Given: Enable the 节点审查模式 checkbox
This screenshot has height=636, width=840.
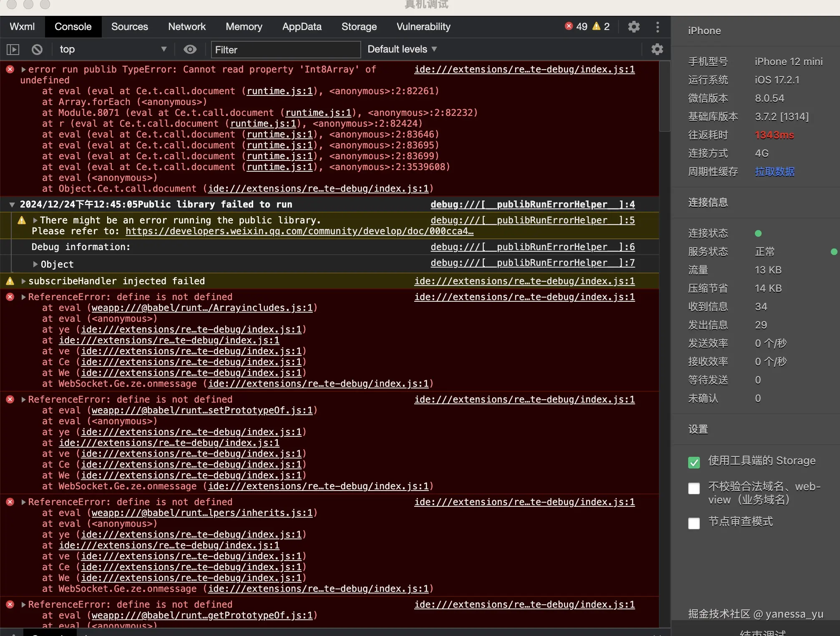Looking at the screenshot, I should tap(694, 523).
